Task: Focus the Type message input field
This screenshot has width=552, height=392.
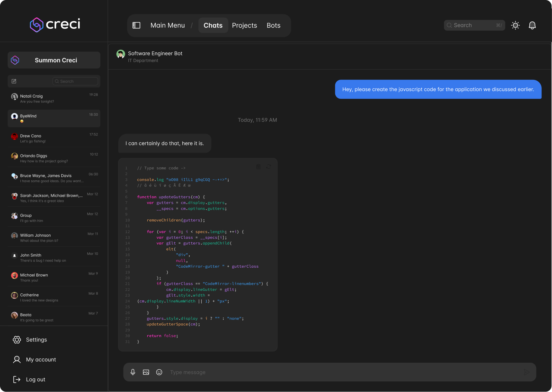Action: point(340,372)
